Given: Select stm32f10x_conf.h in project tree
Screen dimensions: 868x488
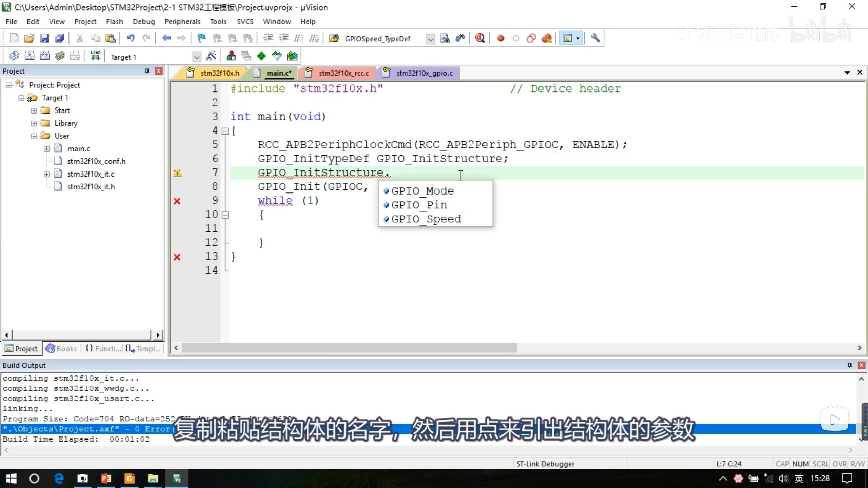Looking at the screenshot, I should [x=96, y=161].
